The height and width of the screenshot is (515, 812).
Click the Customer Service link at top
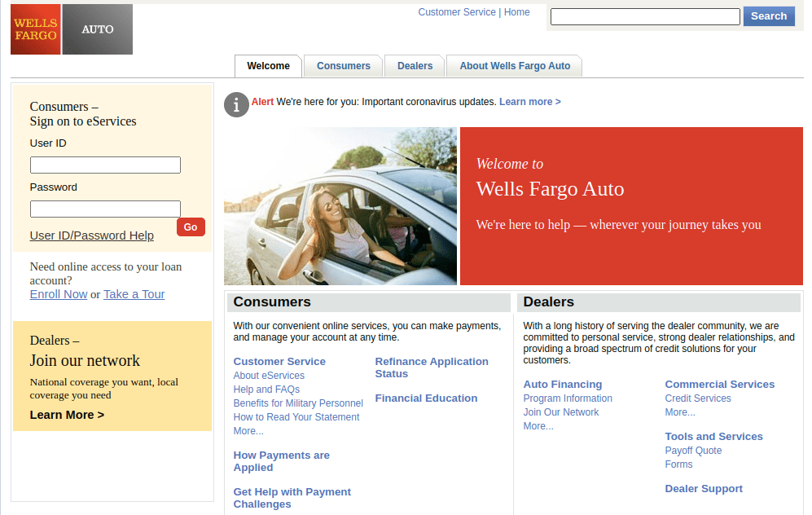click(x=457, y=12)
